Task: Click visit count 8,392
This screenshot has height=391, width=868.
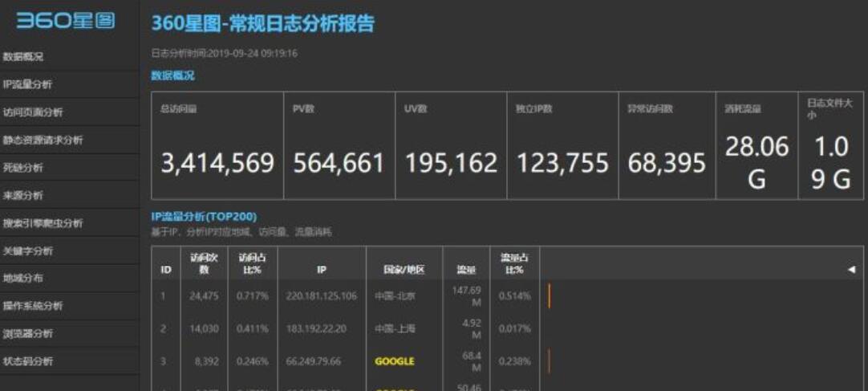Action: (208, 361)
